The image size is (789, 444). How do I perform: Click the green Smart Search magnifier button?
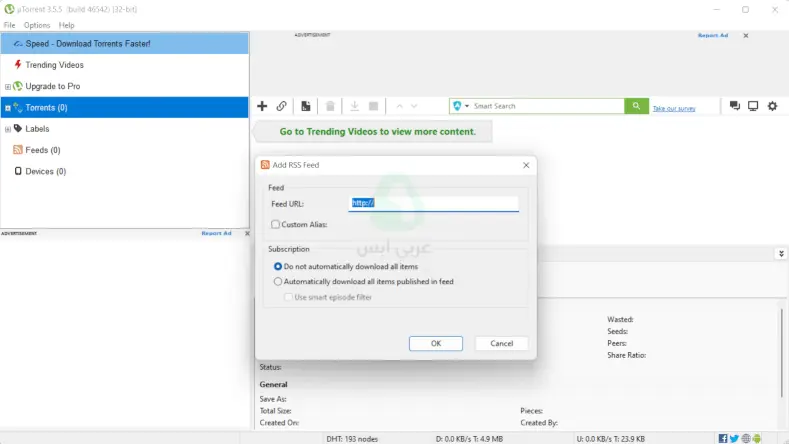click(x=636, y=106)
